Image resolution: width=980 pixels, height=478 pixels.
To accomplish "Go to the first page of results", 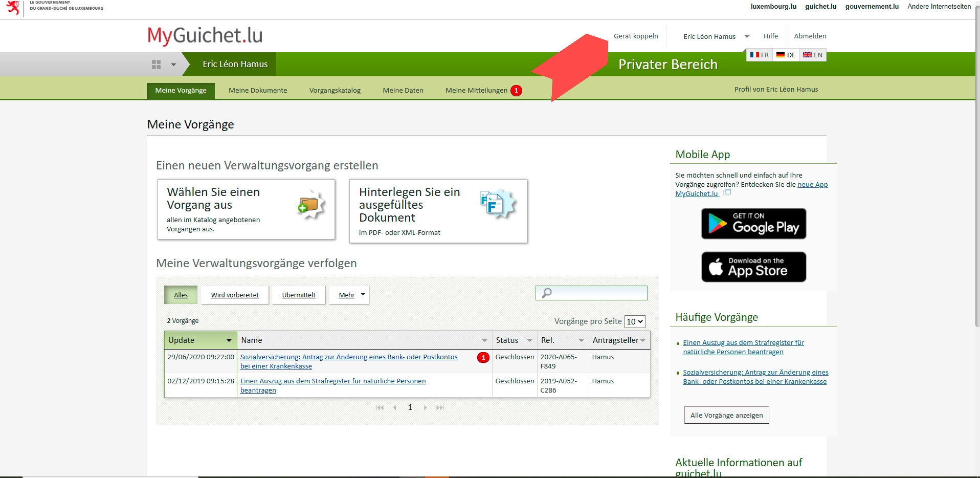I will 380,408.
